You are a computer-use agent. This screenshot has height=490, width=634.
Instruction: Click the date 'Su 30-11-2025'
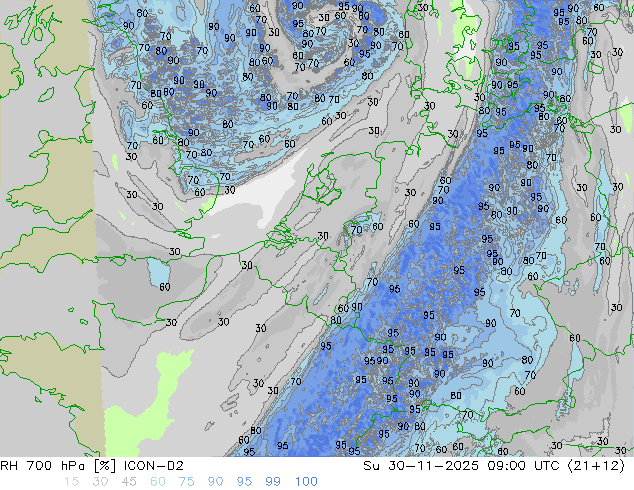(x=421, y=466)
